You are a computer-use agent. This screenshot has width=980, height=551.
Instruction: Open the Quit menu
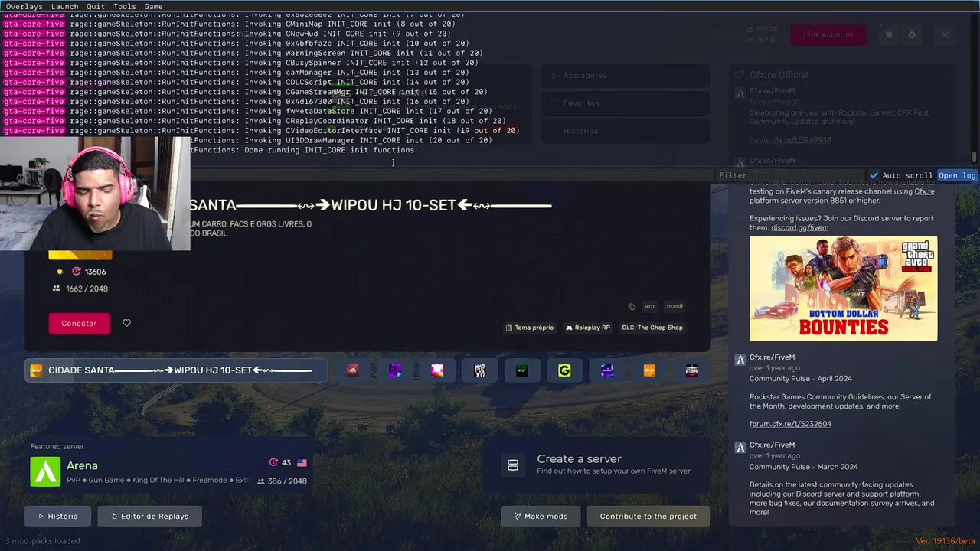96,6
